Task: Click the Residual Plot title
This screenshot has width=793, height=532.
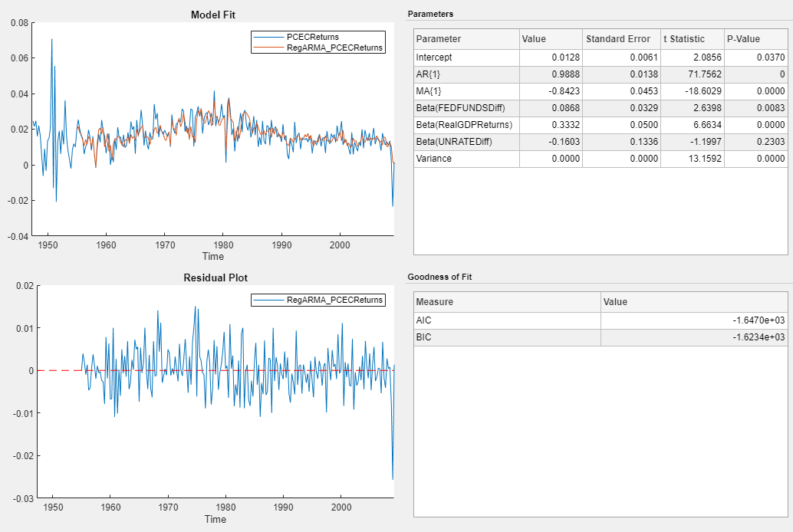Action: pos(216,277)
